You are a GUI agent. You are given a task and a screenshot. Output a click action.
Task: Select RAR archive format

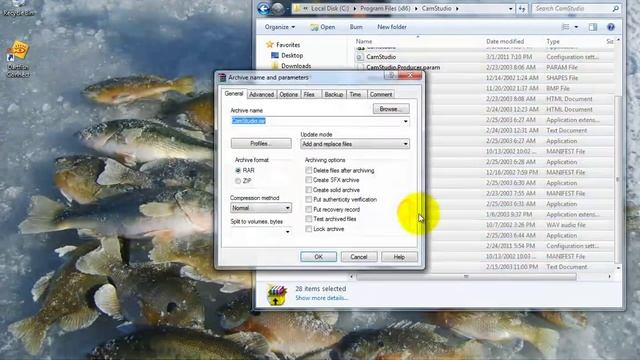click(238, 170)
